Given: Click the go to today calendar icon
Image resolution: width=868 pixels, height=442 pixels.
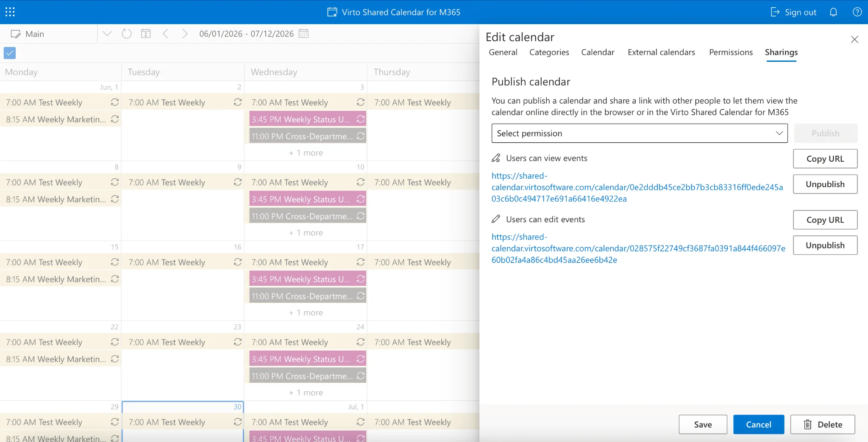Looking at the screenshot, I should (x=146, y=33).
